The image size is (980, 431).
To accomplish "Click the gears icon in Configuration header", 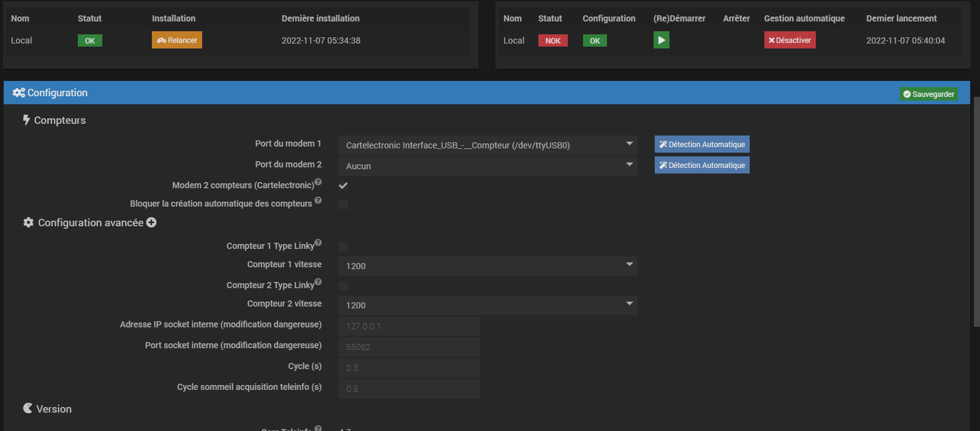I will 18,93.
